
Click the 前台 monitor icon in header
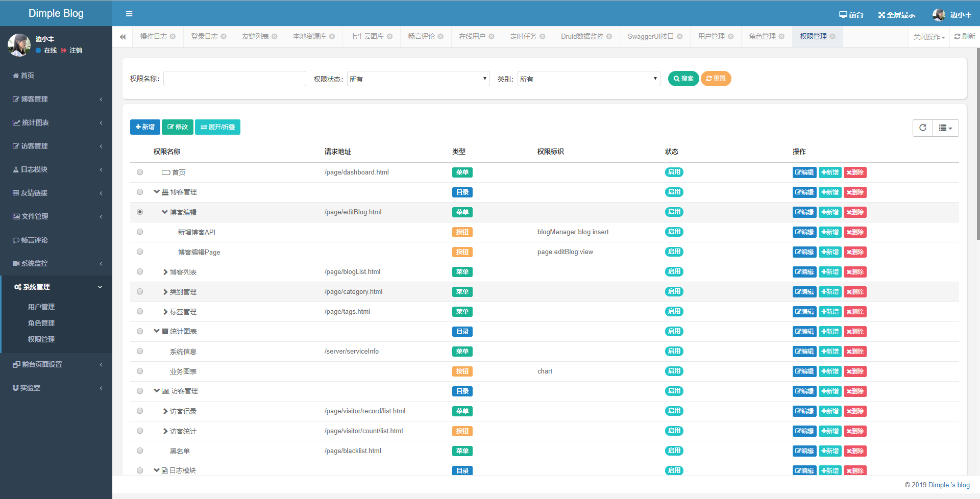pyautogui.click(x=843, y=15)
